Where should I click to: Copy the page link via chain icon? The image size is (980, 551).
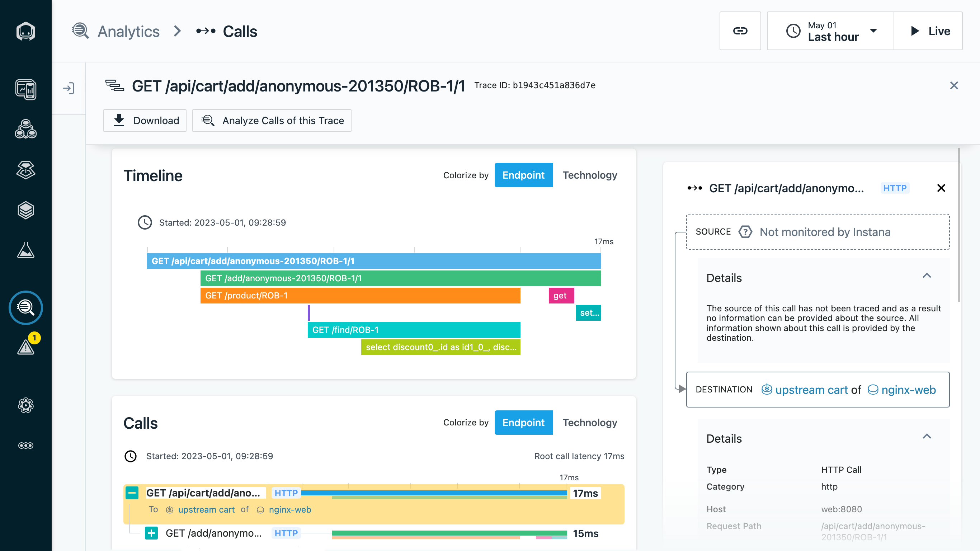pyautogui.click(x=740, y=31)
